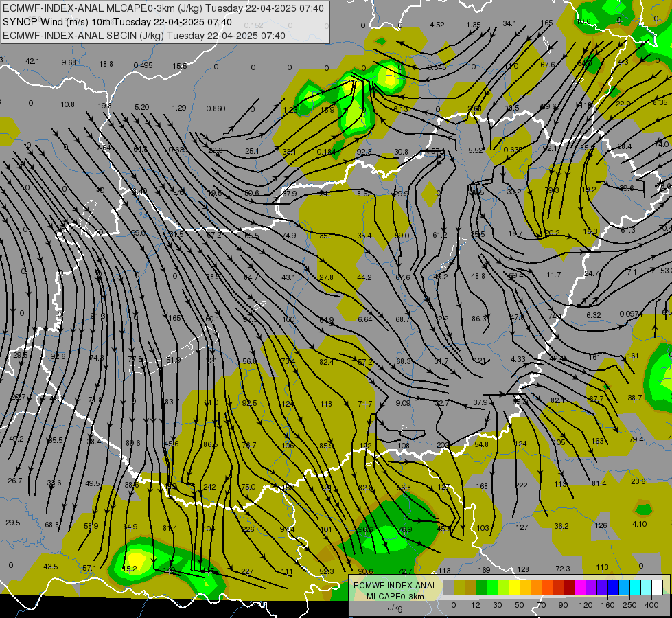Click the legend tick label 12

(476, 605)
